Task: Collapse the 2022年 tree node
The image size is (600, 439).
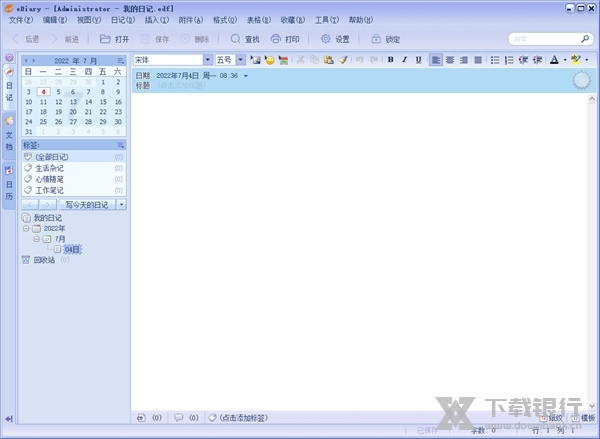Action: [x=26, y=228]
